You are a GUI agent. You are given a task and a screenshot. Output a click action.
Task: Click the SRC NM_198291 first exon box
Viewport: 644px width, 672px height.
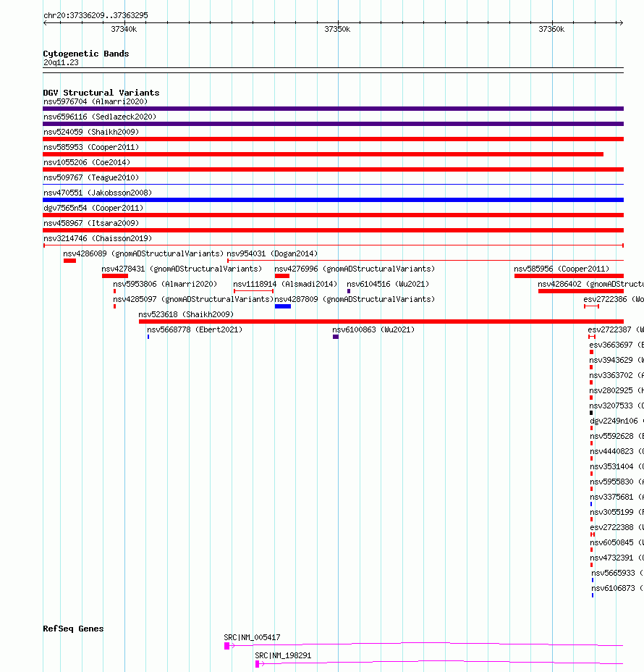[x=258, y=664]
